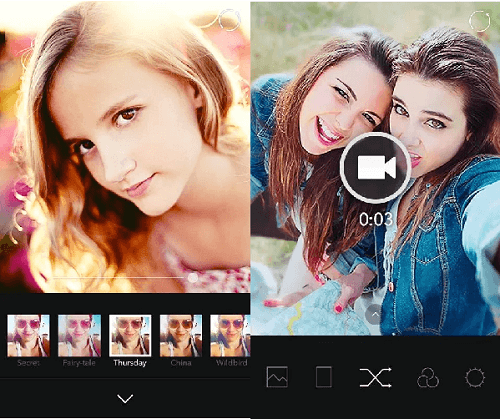Select the Fairy-tale filter thumbnail
The width and height of the screenshot is (500, 419).
(79, 336)
